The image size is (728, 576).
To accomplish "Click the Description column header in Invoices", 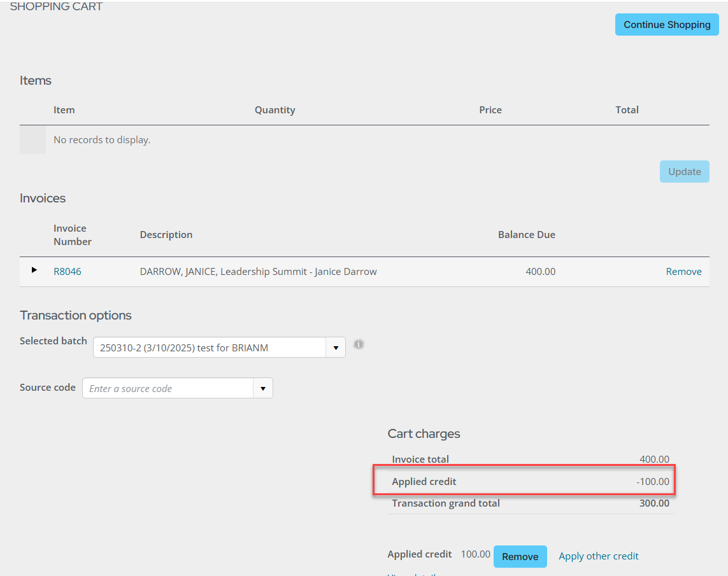I will coord(166,235).
